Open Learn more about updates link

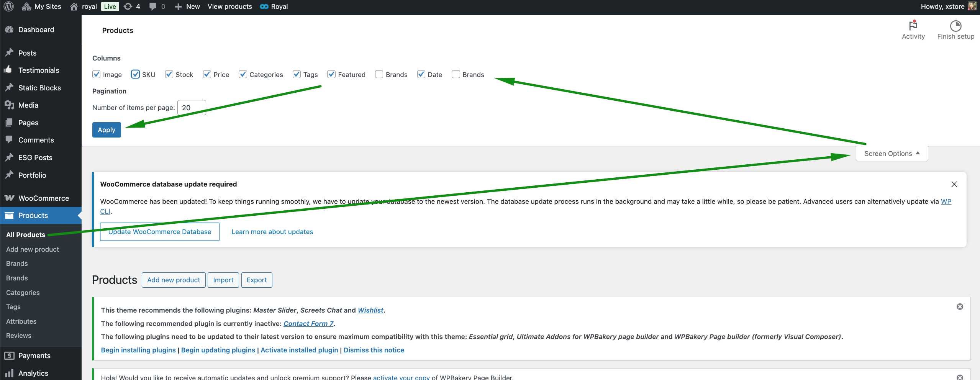272,232
